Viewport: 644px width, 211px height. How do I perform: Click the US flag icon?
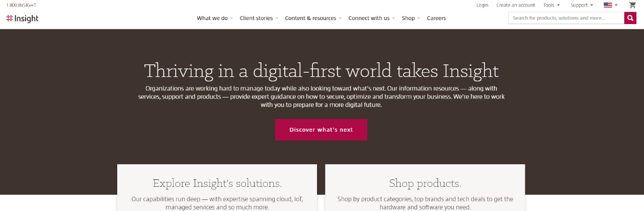point(608,5)
